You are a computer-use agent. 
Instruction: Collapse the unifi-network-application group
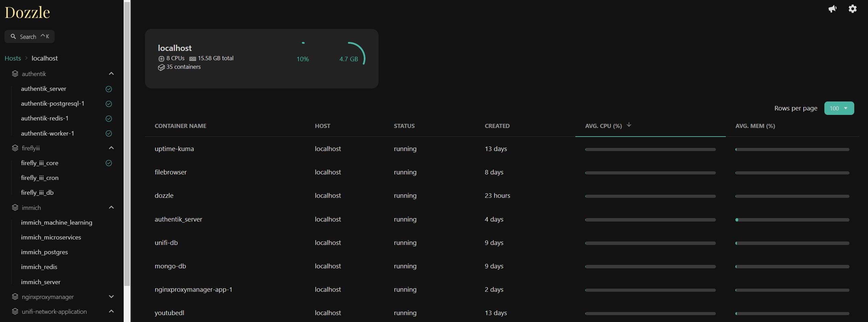coord(111,311)
